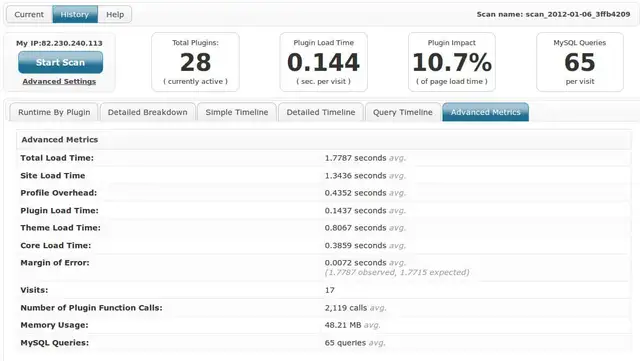
Task: Switch to the History tab
Action: click(75, 14)
